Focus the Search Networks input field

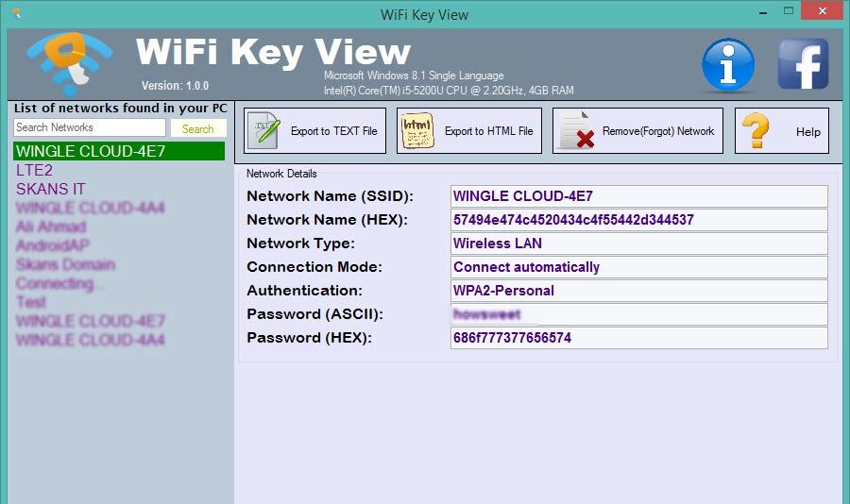tap(90, 127)
